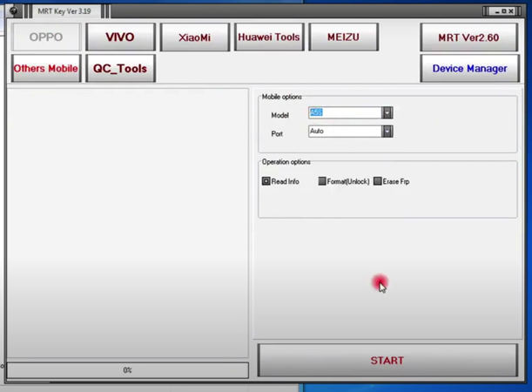This screenshot has width=532, height=392.
Task: Expand the Port dropdown arrow
Action: [x=387, y=132]
